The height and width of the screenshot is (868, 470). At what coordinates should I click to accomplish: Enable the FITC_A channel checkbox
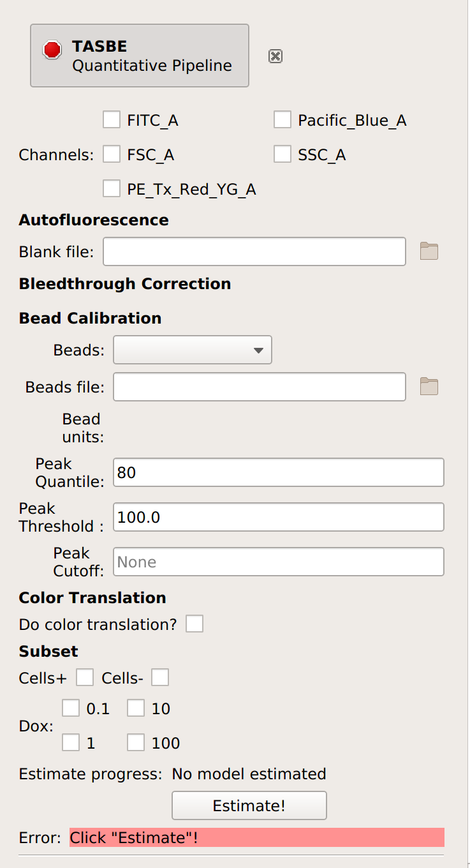[112, 119]
